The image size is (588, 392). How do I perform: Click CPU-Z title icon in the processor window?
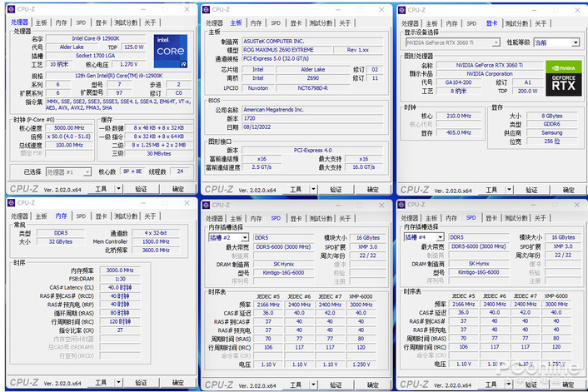[9, 9]
